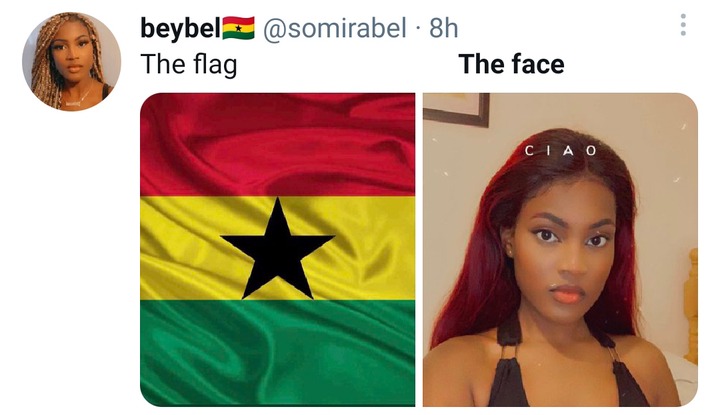Open beybel's round profile avatar
Viewport: 720px width, 415px height.
72,62
